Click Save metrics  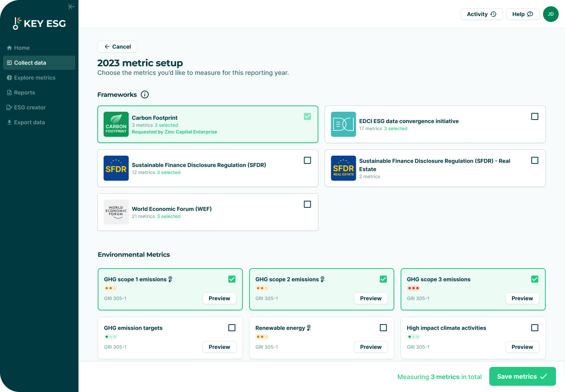point(522,376)
